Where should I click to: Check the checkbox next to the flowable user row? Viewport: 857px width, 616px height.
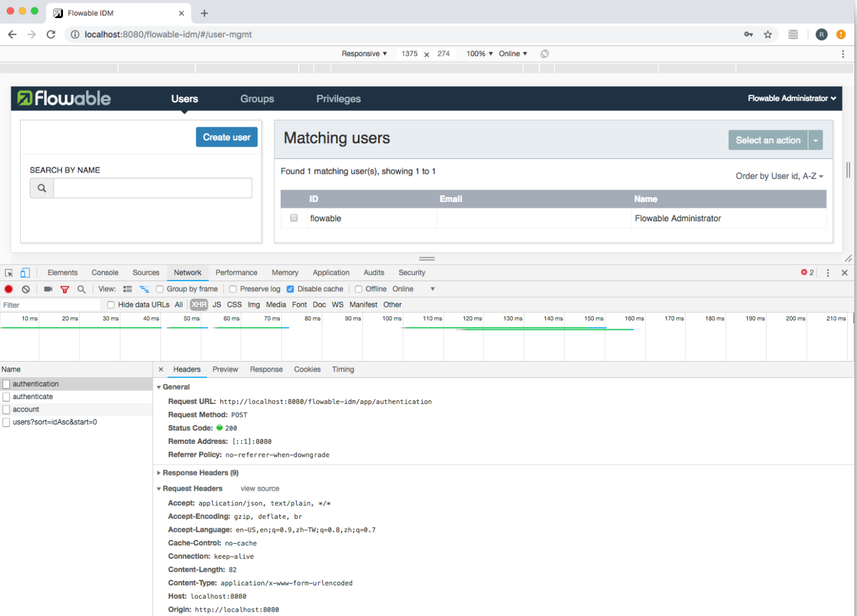tap(293, 218)
